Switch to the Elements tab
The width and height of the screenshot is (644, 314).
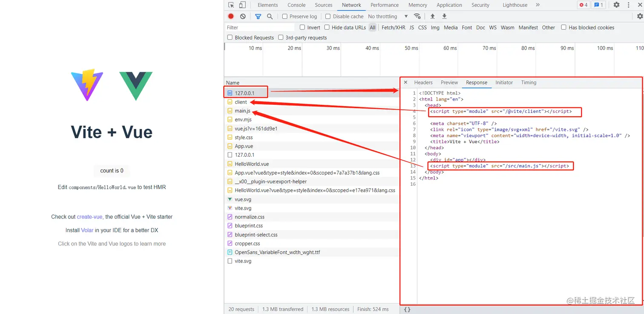tap(268, 5)
